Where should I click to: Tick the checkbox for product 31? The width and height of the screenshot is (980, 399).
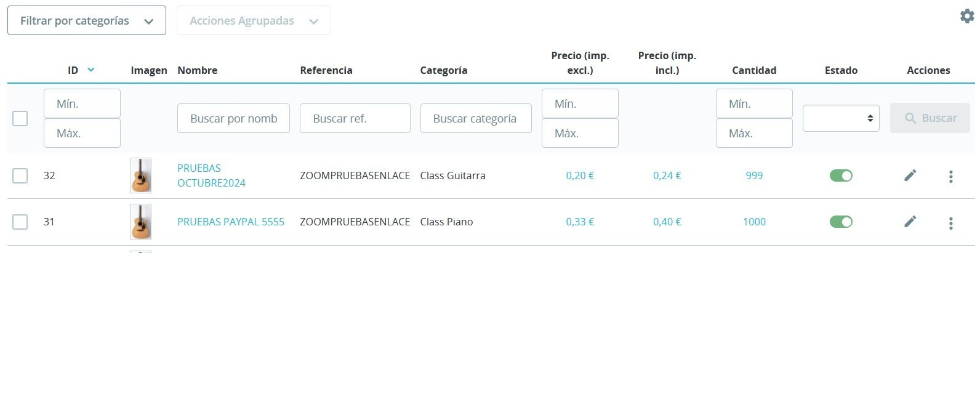point(20,222)
